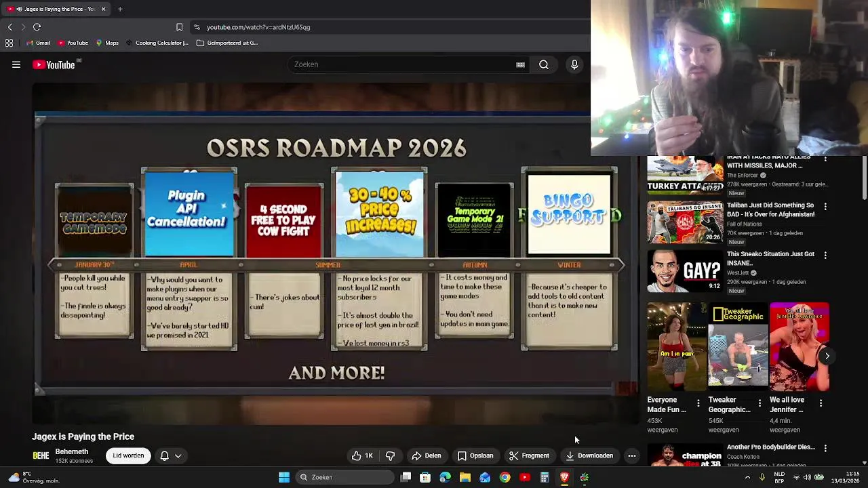
Task: Click Behemeth channel avatar
Action: 41,455
